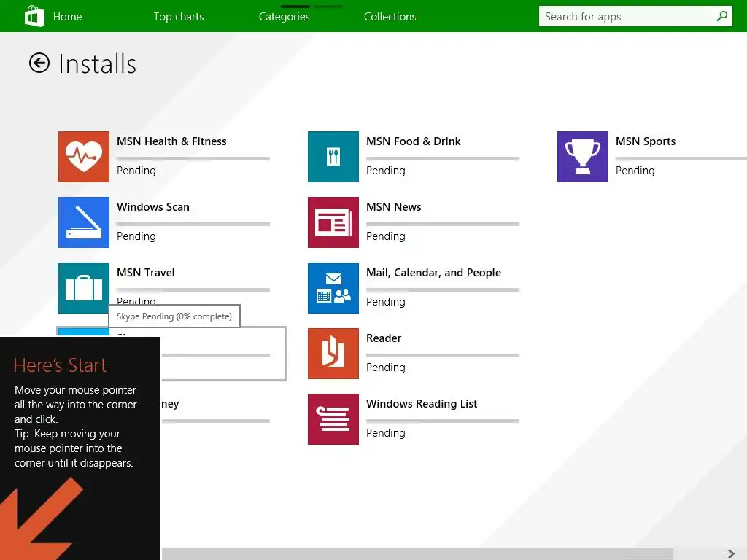Viewport: 747px width, 560px height.
Task: Select the MSN Health & Fitness title
Action: coord(171,141)
